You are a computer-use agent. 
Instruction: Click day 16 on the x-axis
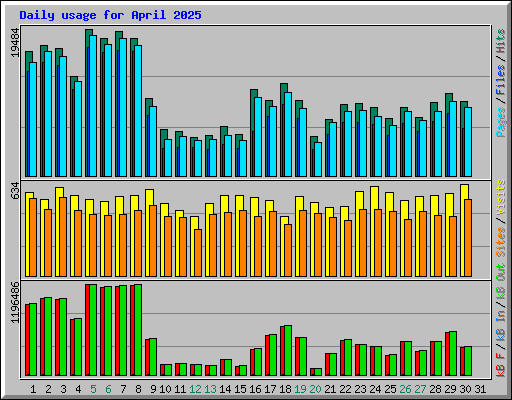255,389
